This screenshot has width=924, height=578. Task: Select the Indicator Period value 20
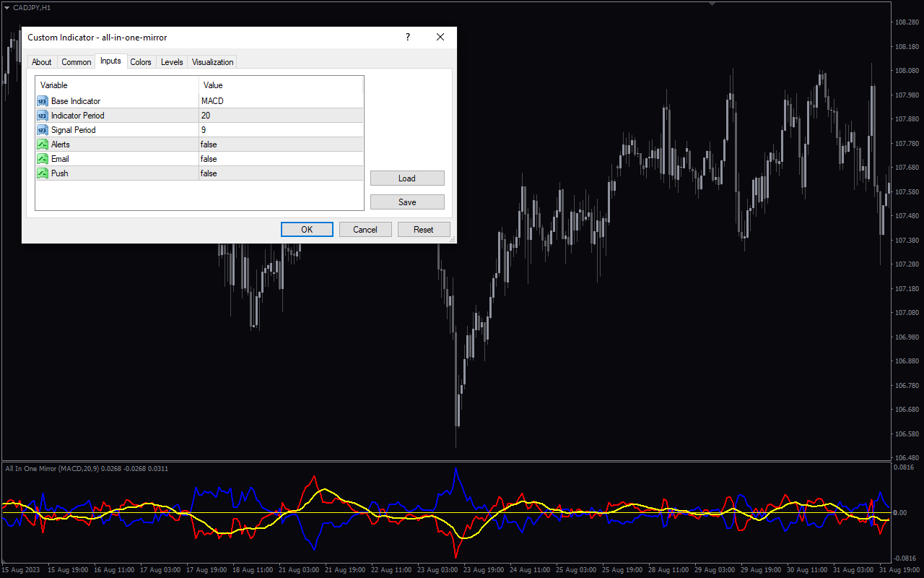(x=281, y=116)
